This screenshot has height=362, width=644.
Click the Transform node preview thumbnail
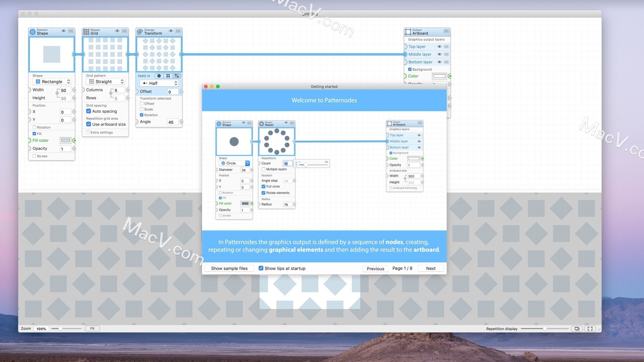click(x=159, y=54)
